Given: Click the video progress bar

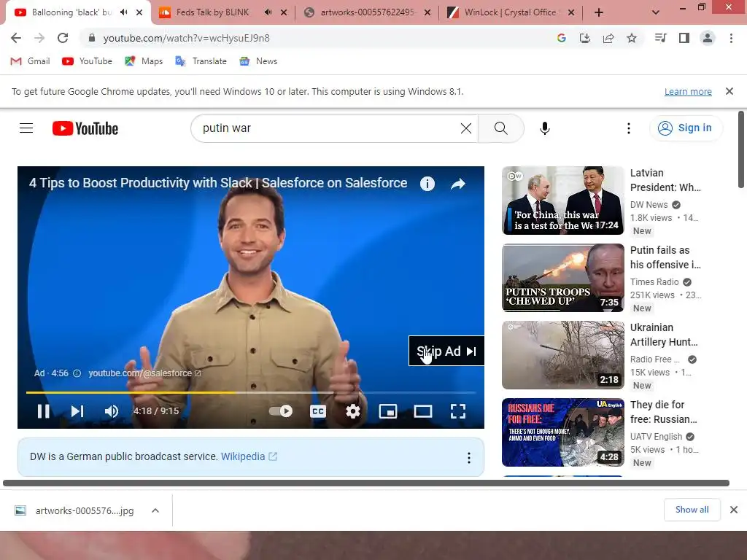Looking at the screenshot, I should [x=251, y=392].
